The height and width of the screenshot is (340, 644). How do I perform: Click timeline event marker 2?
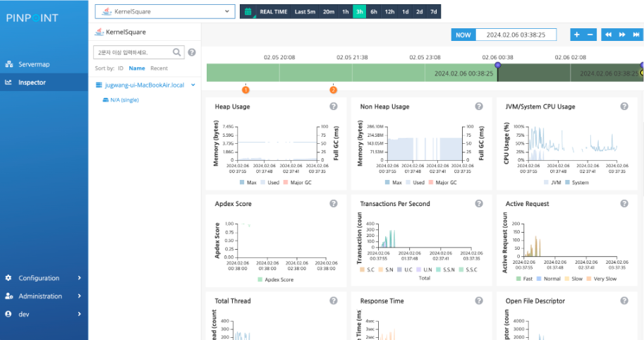click(x=334, y=90)
